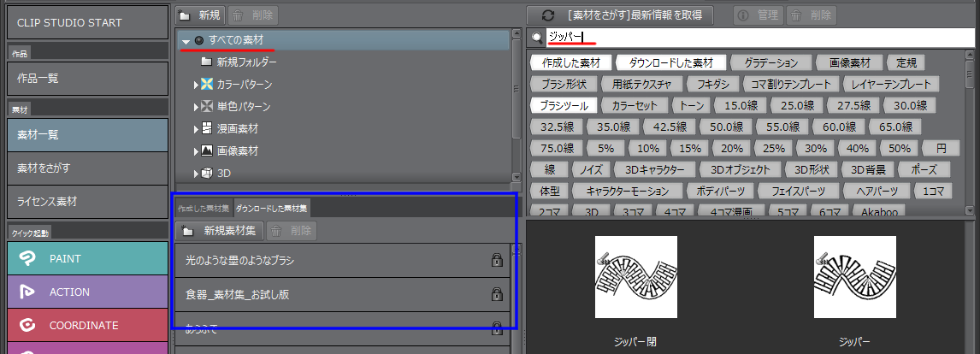Screen dimensions: 980x354
Task: Toggle the ダウンロードした素材 tag filter
Action: [670, 63]
